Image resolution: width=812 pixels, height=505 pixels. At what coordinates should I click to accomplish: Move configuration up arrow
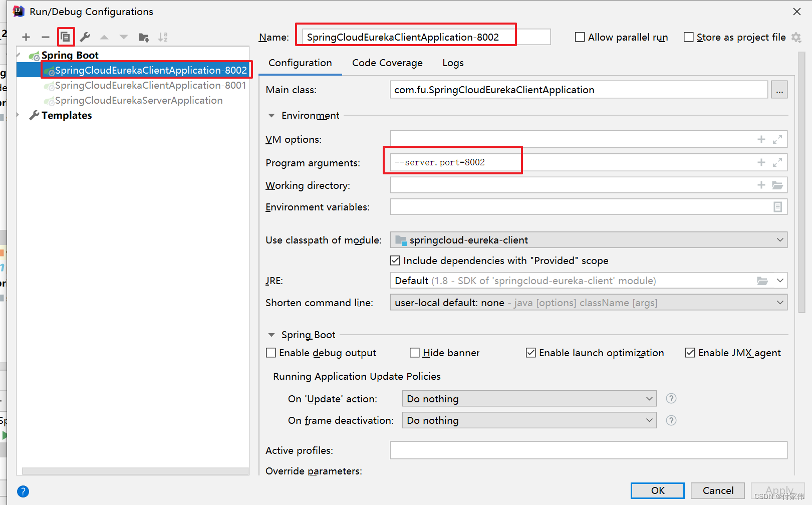click(x=104, y=37)
